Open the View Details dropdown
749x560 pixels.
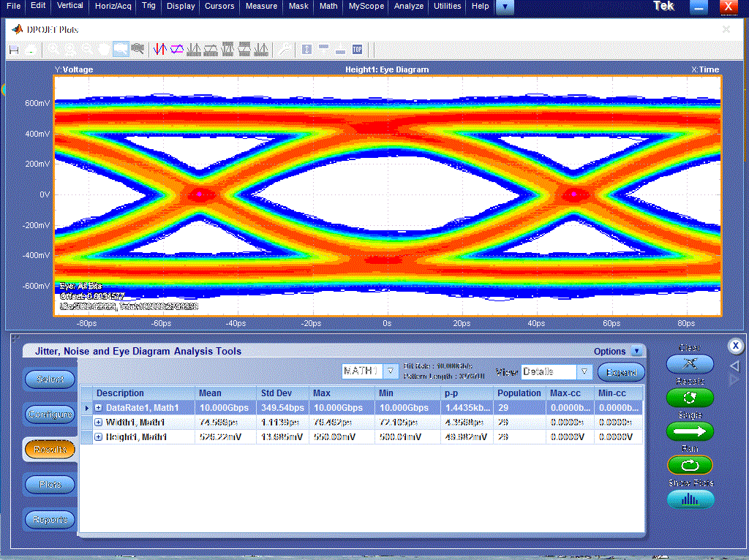point(584,371)
